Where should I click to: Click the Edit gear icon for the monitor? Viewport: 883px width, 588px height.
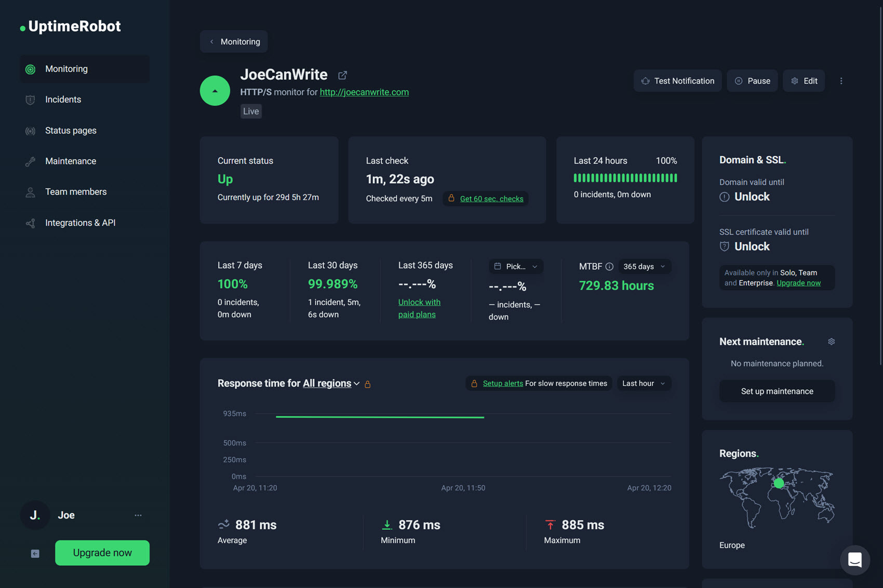[794, 80]
